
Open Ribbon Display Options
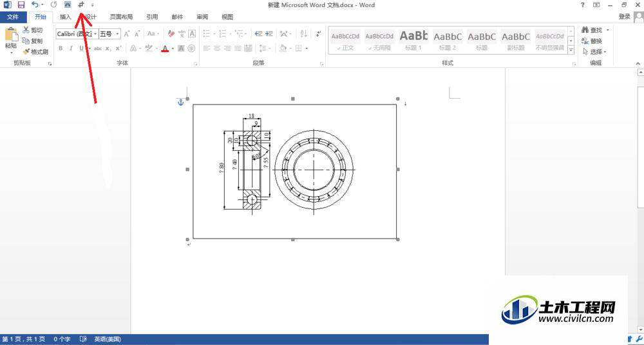point(596,5)
